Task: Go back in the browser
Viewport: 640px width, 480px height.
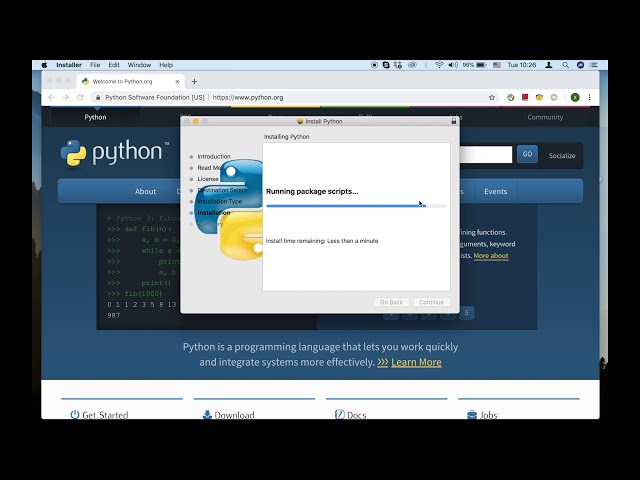Action: coord(51,98)
